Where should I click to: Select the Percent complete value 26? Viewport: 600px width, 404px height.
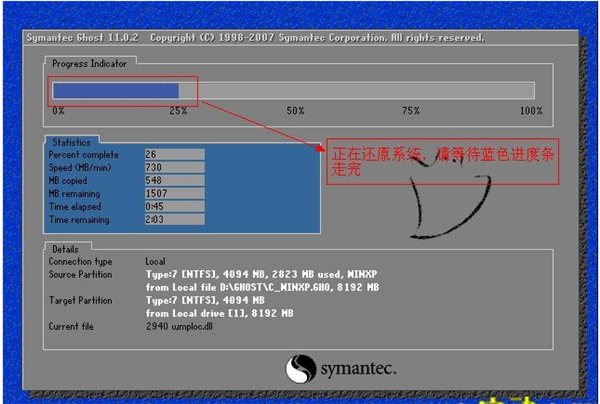pos(174,154)
